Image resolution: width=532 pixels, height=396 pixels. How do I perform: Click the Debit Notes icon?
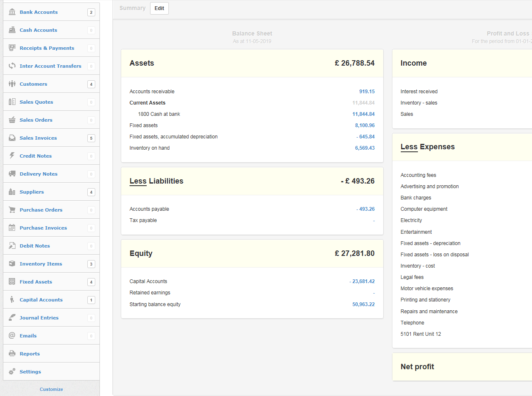click(x=12, y=245)
